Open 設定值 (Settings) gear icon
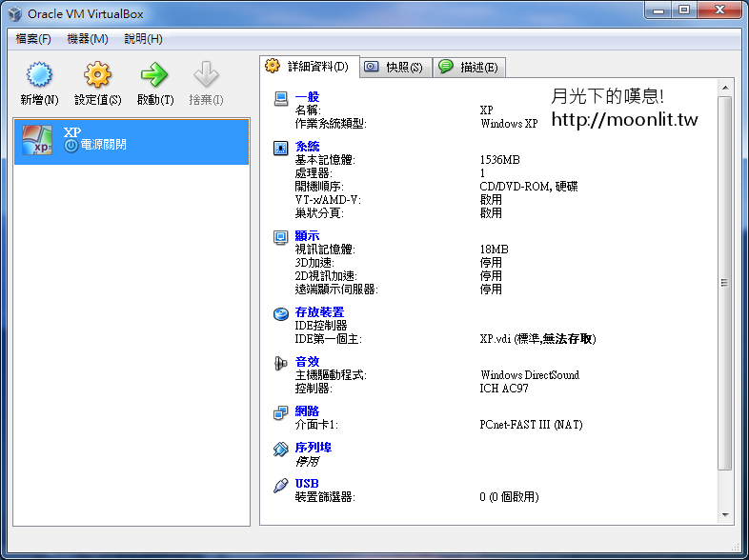The height and width of the screenshot is (560, 749). tap(97, 76)
